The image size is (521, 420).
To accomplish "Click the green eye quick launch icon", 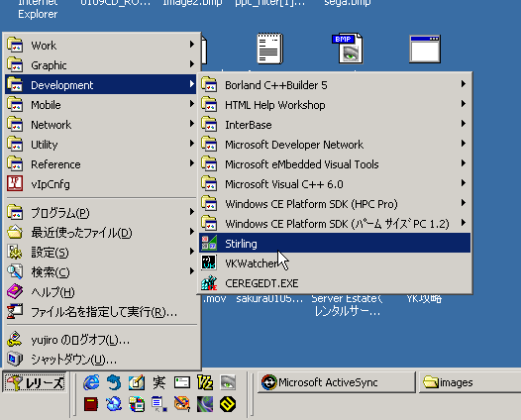I will [x=228, y=382].
